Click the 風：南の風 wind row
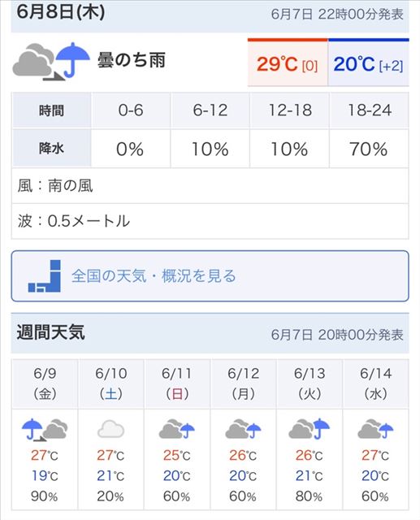The height and width of the screenshot is (520, 420). coord(210,186)
